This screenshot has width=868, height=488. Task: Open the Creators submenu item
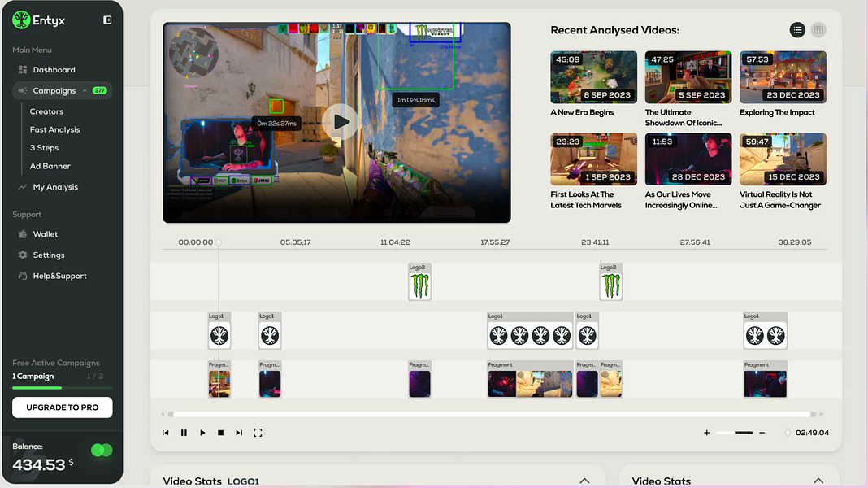[46, 111]
